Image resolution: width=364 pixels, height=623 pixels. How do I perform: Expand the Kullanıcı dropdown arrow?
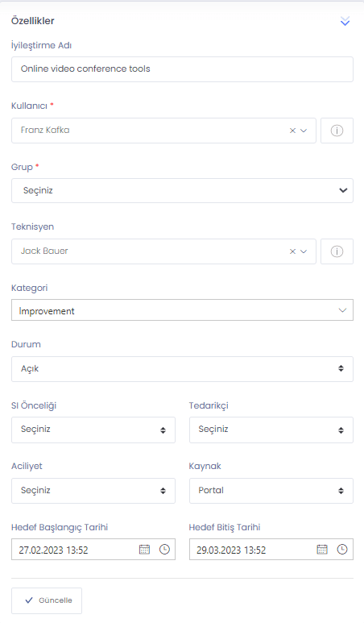point(304,131)
